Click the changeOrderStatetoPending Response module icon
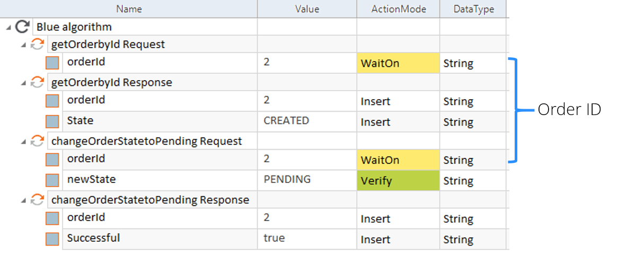 pos(37,200)
